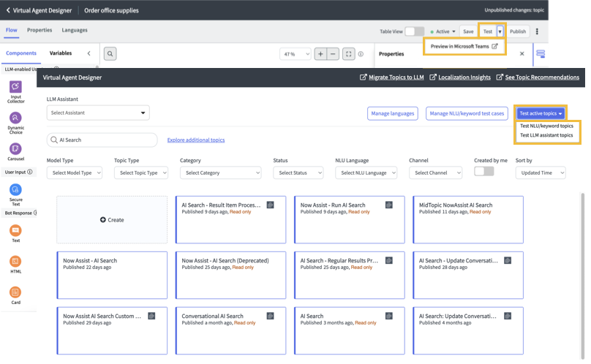
Task: Click icon on Conversational AI Search card
Action: point(270,316)
